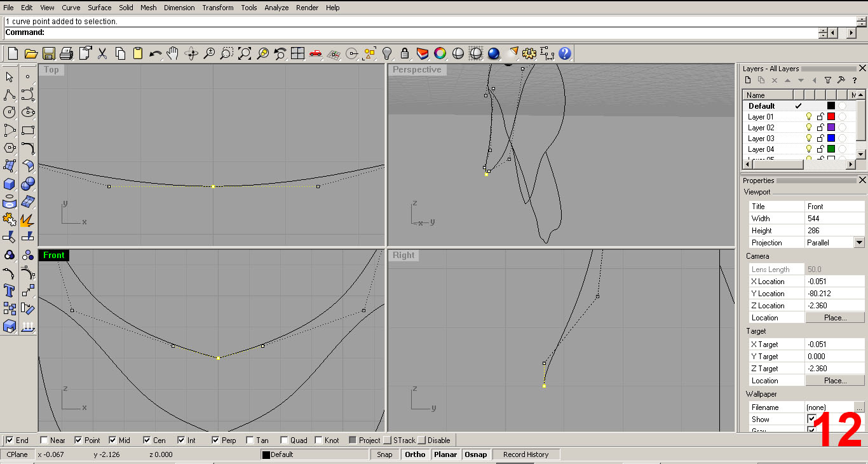868x464 pixels.
Task: Open the Curve menu
Action: coord(71,8)
